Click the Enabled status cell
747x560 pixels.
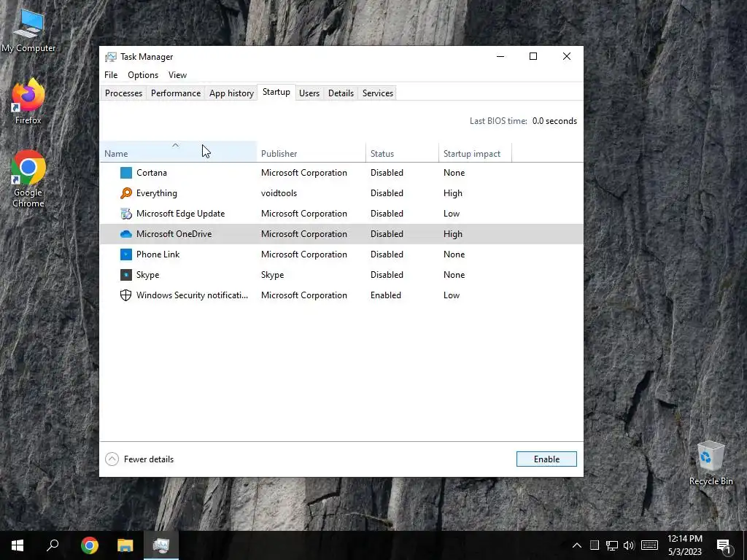click(386, 295)
